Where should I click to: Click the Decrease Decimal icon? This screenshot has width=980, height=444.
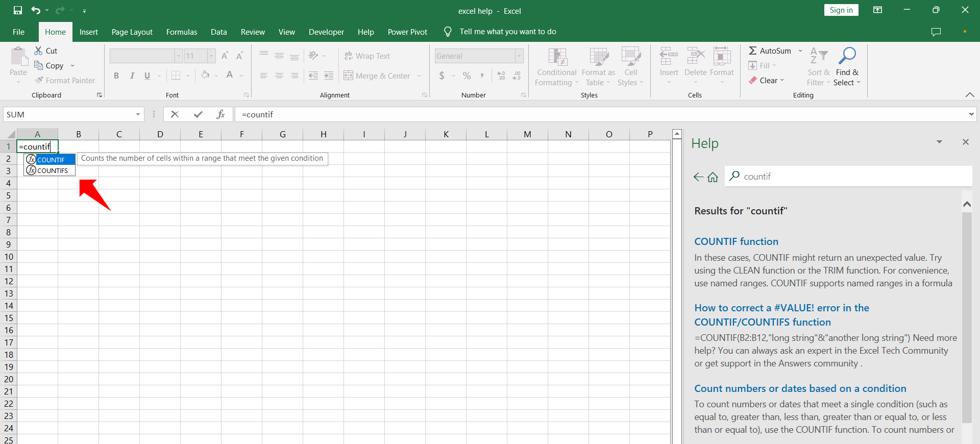pos(517,76)
